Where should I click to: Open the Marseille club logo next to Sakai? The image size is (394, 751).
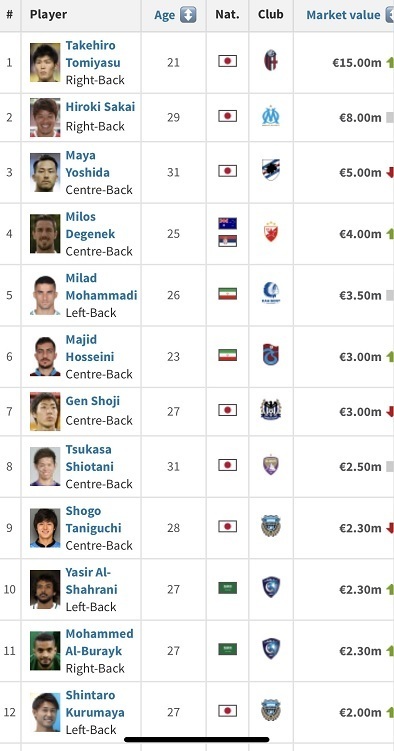click(x=271, y=116)
